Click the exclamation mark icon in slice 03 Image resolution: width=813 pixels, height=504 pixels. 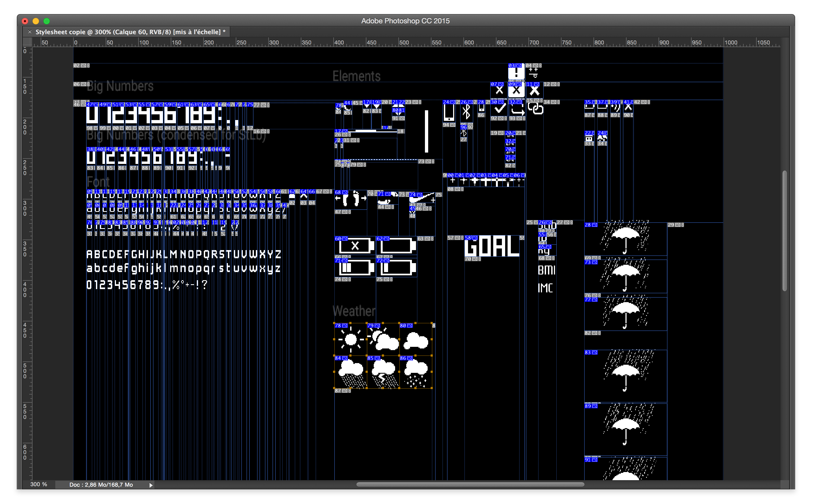(516, 73)
